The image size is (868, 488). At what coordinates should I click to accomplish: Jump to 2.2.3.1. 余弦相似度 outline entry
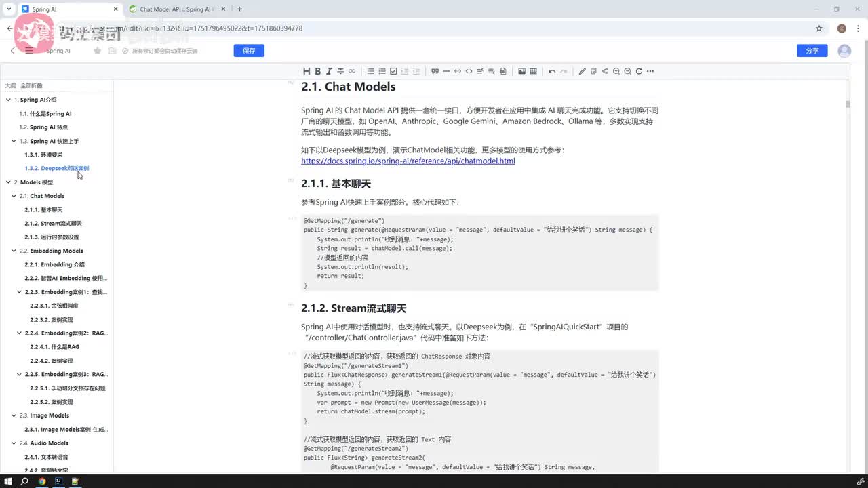tap(54, 306)
